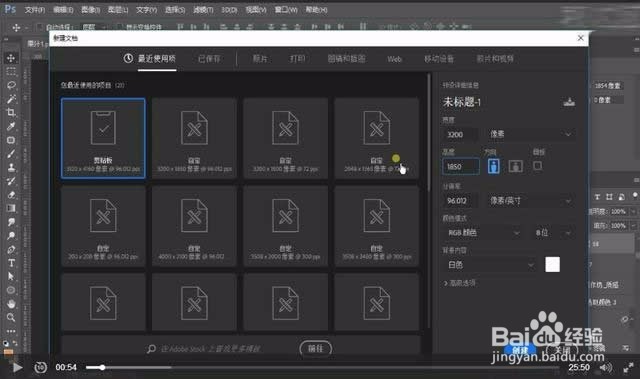Select the Gradient tool

[11, 208]
